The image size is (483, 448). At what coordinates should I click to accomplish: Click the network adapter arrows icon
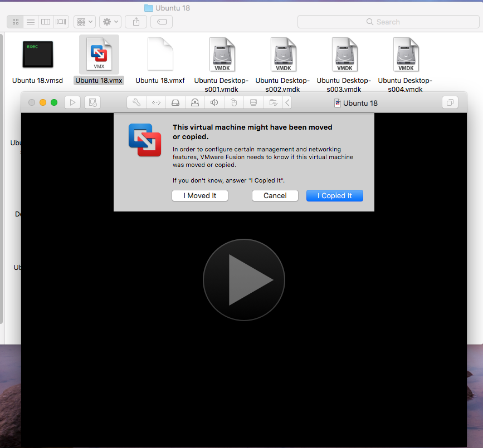[x=156, y=102]
